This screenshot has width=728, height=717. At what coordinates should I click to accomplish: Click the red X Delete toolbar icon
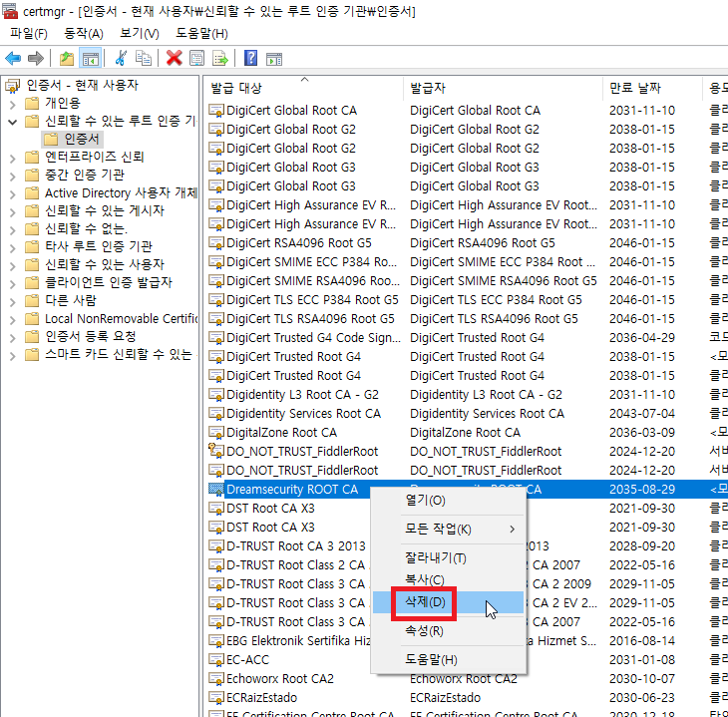(x=175, y=59)
